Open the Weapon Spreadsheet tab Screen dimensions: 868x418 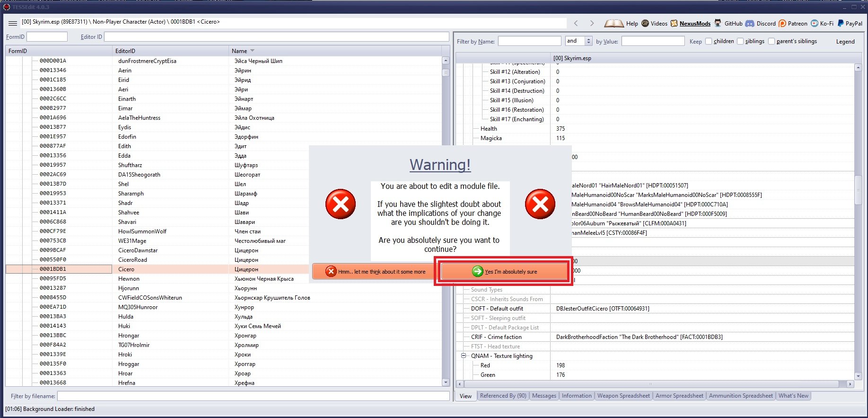(623, 396)
